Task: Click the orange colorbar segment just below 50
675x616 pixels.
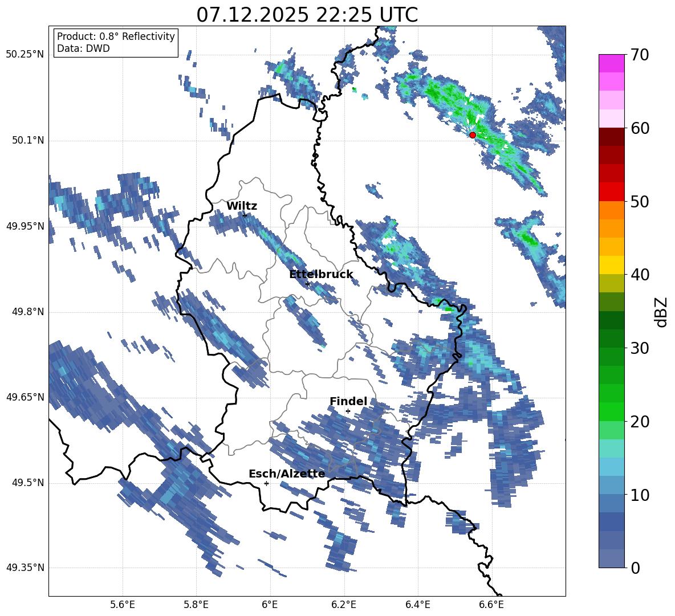Action: click(x=611, y=210)
